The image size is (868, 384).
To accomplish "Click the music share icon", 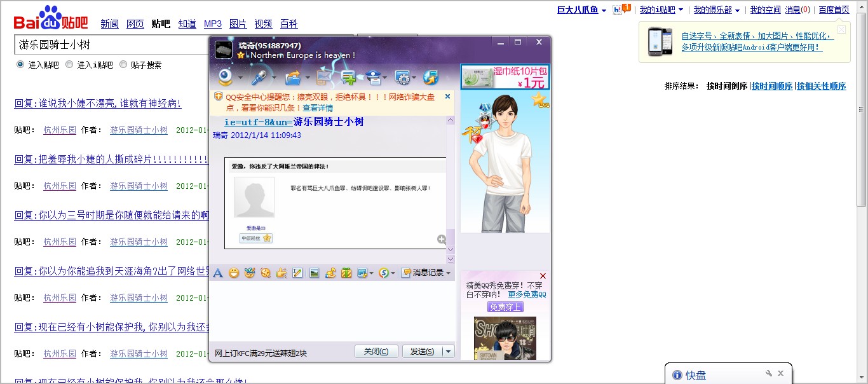I will (330, 273).
